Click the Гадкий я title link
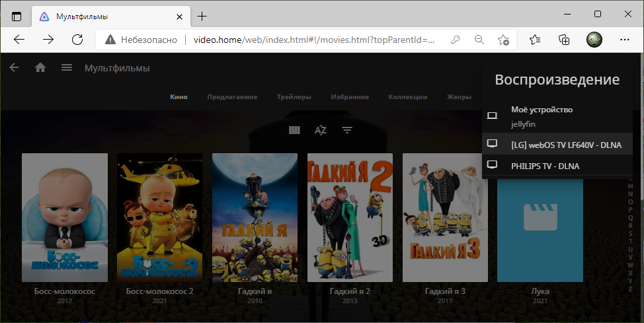 255,291
